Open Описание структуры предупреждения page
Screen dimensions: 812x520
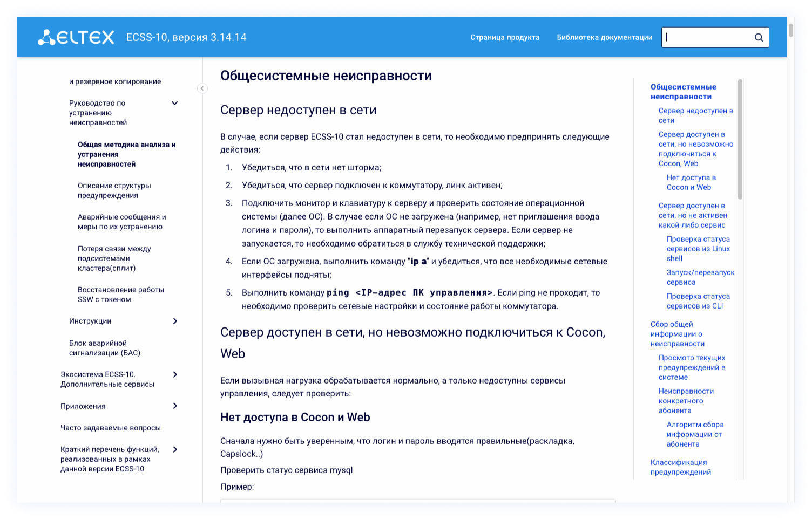tap(114, 190)
